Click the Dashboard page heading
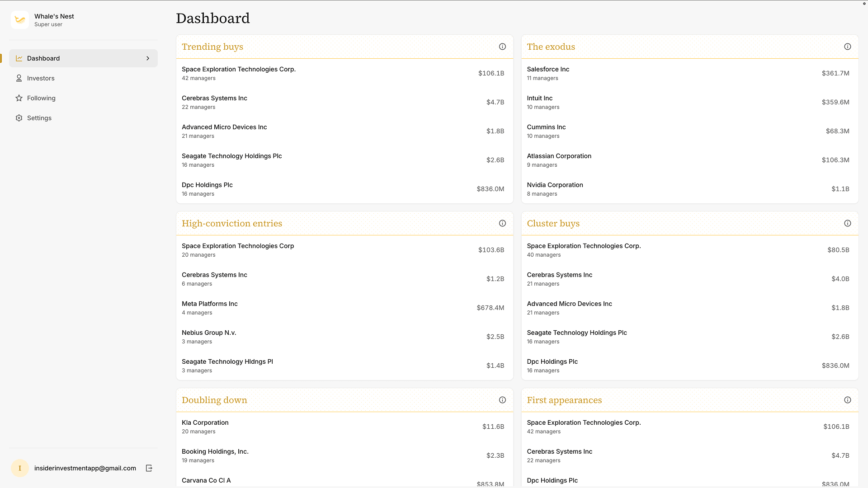868x488 pixels. [212, 18]
